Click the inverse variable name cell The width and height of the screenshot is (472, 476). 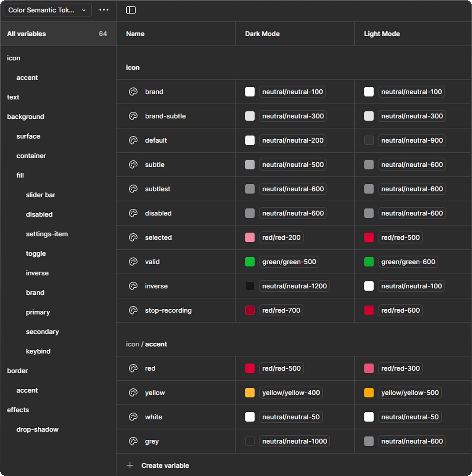pos(156,286)
